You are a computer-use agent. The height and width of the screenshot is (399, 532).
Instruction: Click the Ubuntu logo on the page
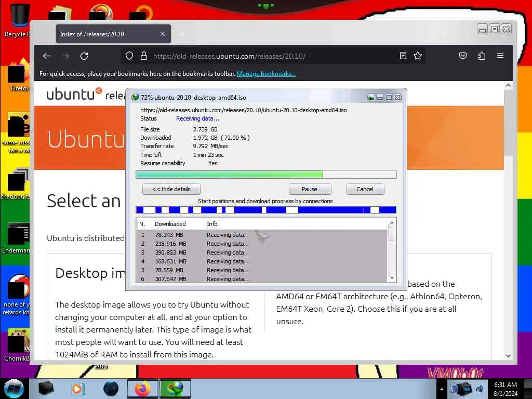[74, 94]
